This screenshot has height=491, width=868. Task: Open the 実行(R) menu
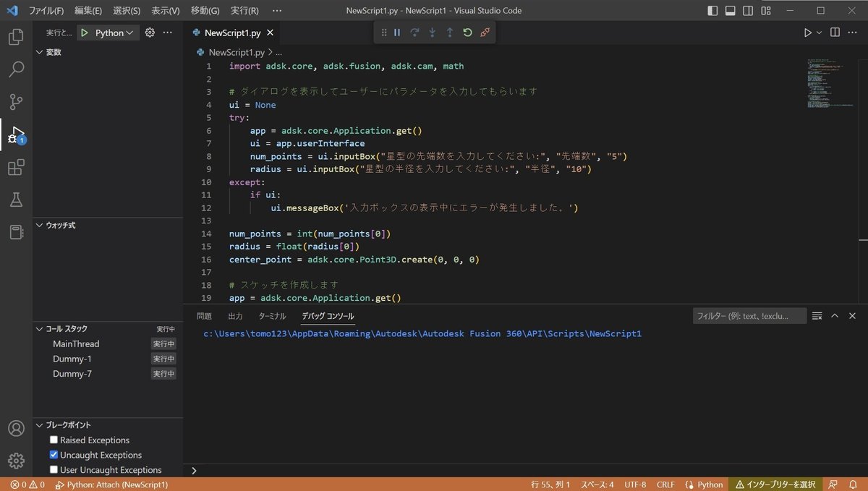(244, 11)
